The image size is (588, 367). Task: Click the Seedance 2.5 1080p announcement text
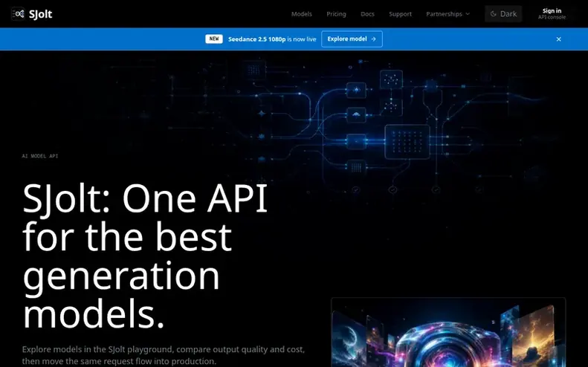tap(272, 39)
